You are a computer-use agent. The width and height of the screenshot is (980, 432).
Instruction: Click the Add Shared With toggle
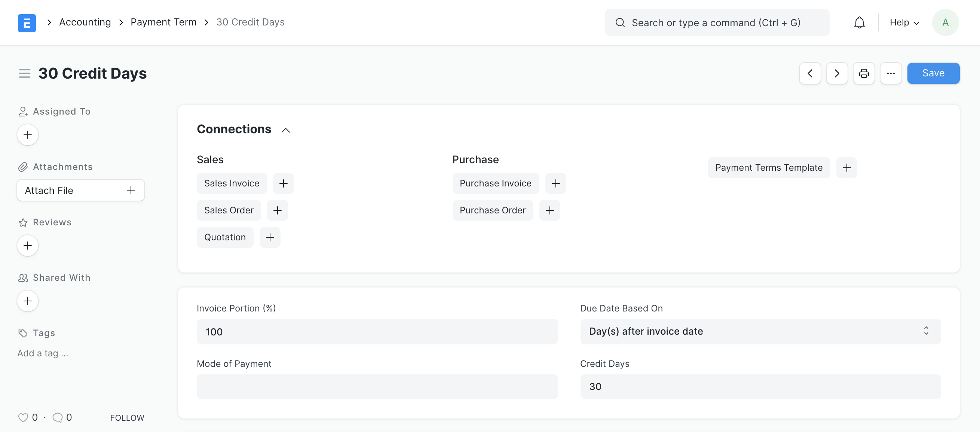[x=28, y=299]
